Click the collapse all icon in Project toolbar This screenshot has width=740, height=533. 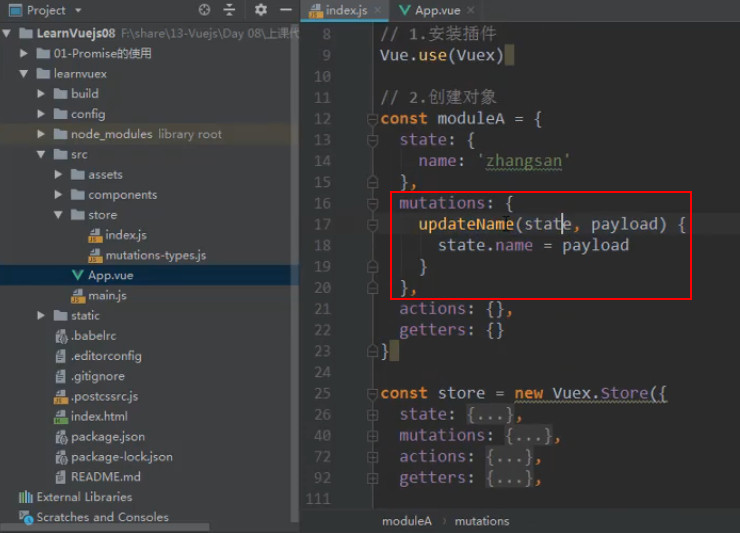229,10
